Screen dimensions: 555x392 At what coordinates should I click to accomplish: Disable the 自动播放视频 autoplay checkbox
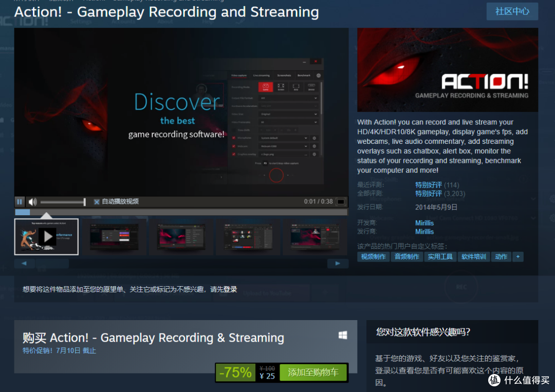96,202
